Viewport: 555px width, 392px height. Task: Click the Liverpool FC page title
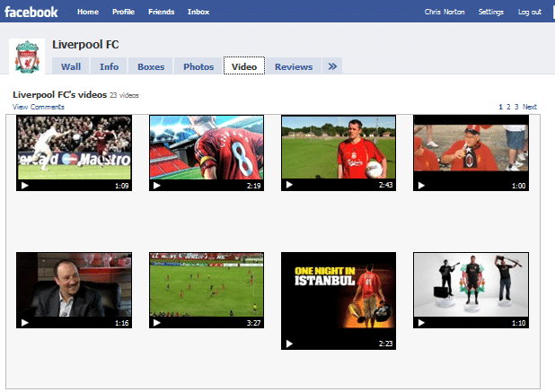[85, 45]
